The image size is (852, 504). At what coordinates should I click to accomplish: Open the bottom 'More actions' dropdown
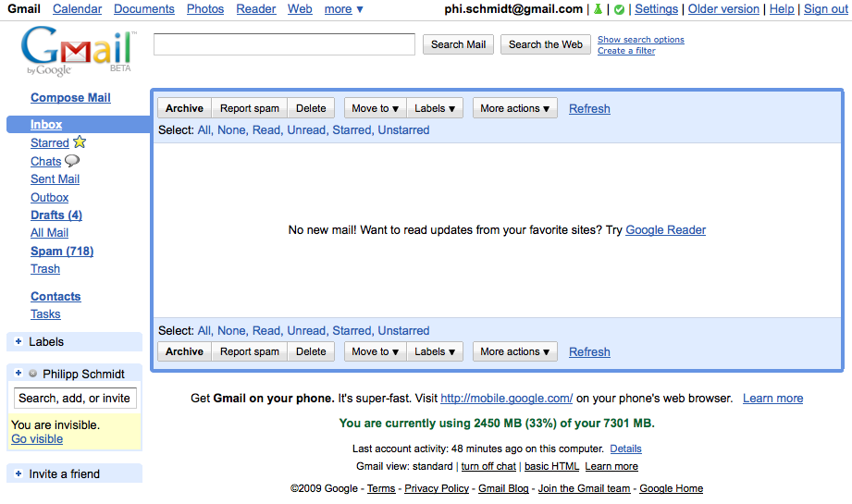tap(514, 351)
